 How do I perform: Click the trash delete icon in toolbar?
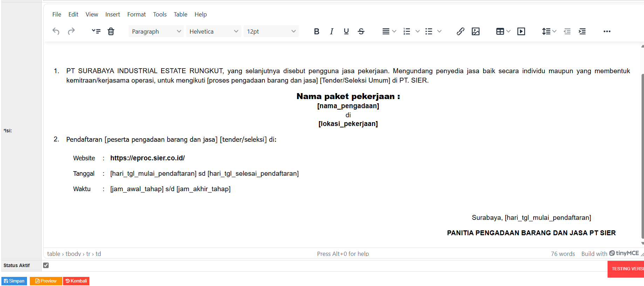[x=111, y=32]
